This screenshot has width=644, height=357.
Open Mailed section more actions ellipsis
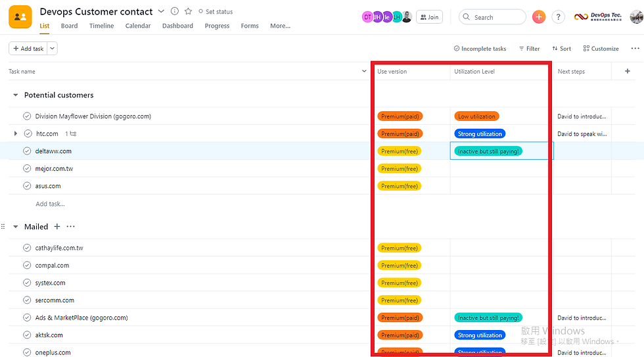click(x=71, y=226)
